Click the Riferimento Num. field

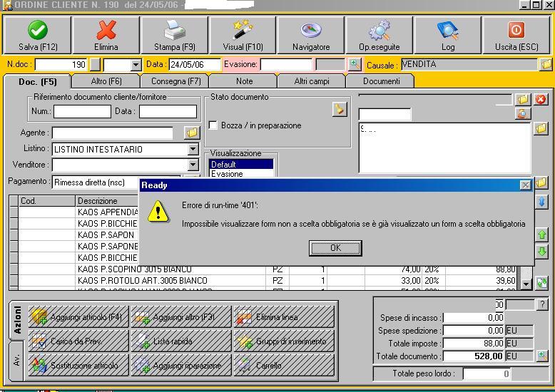[82, 111]
